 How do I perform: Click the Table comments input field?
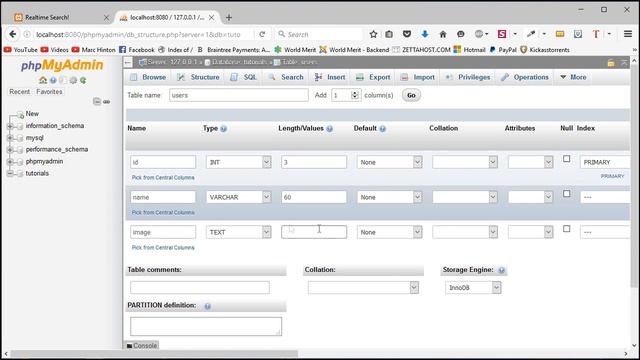[x=200, y=288]
